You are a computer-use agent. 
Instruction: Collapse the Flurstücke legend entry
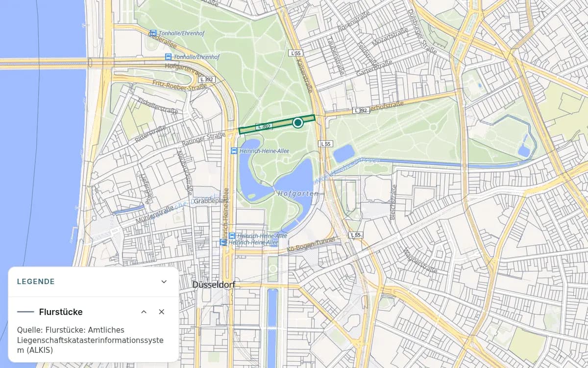click(x=144, y=312)
